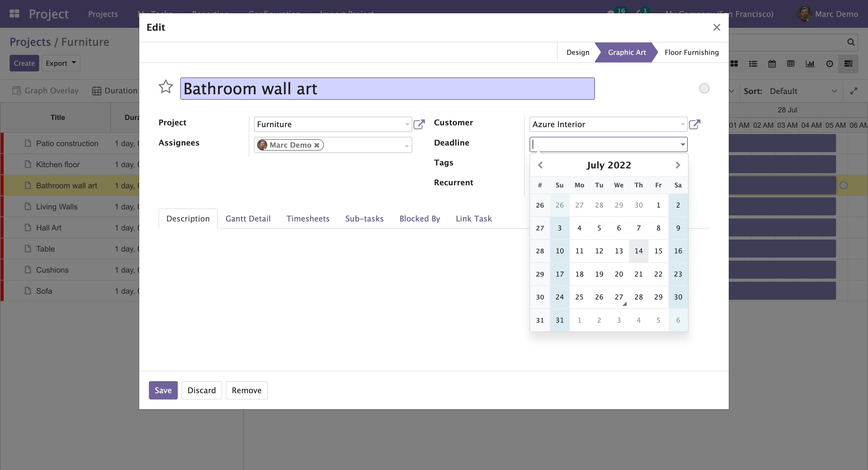Open Customer external link icon
The image size is (868, 470).
coord(694,124)
